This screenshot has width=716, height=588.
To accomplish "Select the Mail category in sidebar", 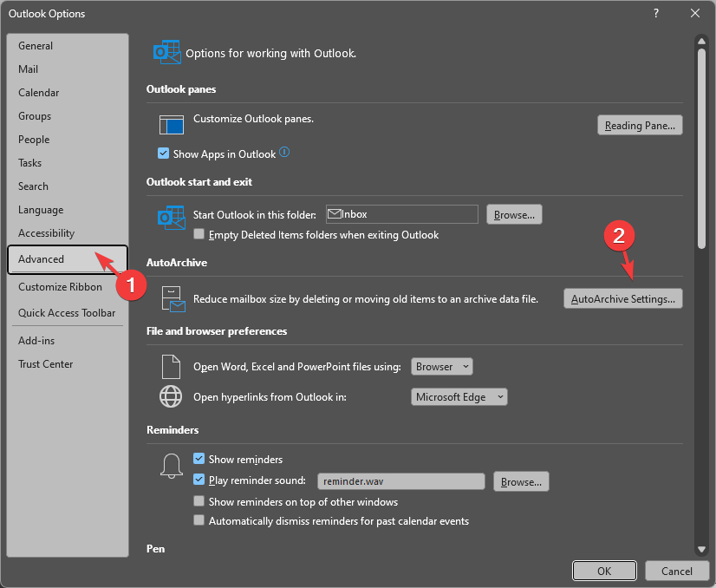I will tap(29, 69).
